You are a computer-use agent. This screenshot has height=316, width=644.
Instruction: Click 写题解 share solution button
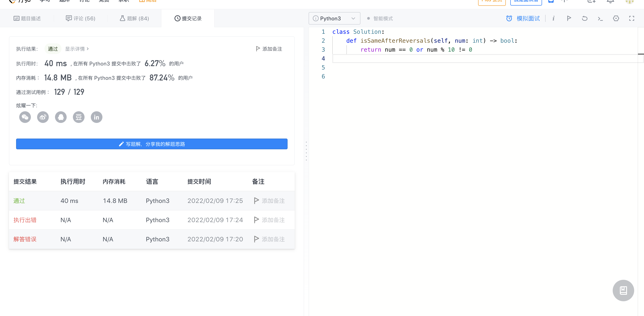pos(152,144)
